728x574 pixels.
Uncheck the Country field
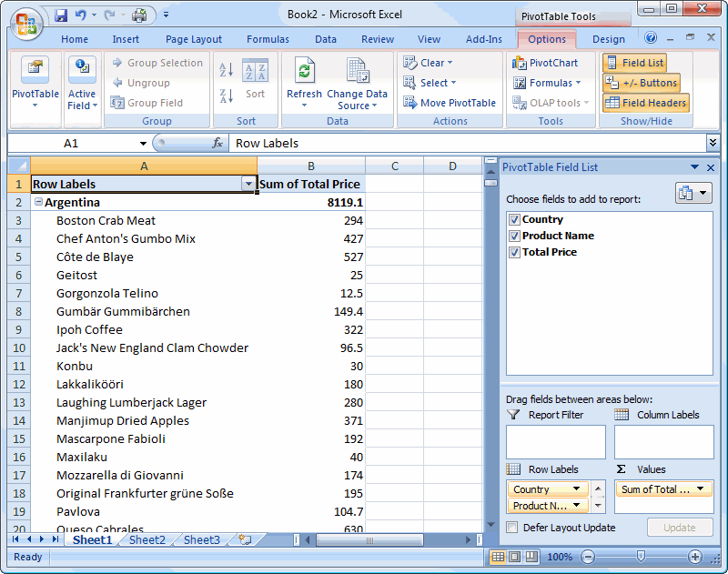tap(514, 219)
